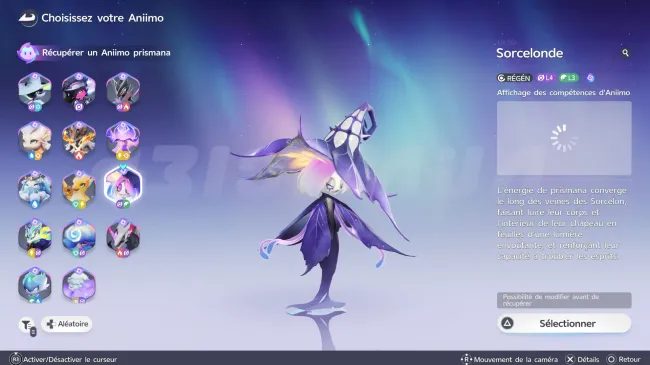Select the teal bird Aniimo in bottom row

tap(35, 285)
